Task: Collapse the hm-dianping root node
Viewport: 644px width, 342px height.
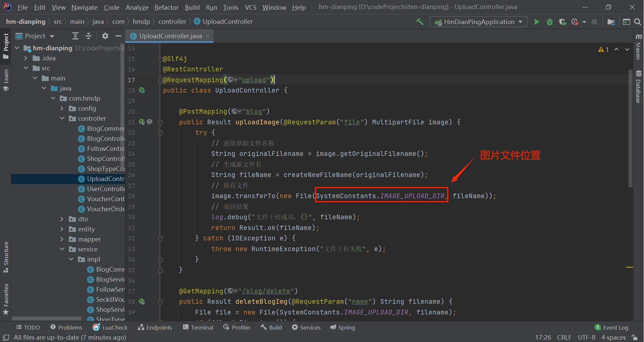Action: pos(17,48)
